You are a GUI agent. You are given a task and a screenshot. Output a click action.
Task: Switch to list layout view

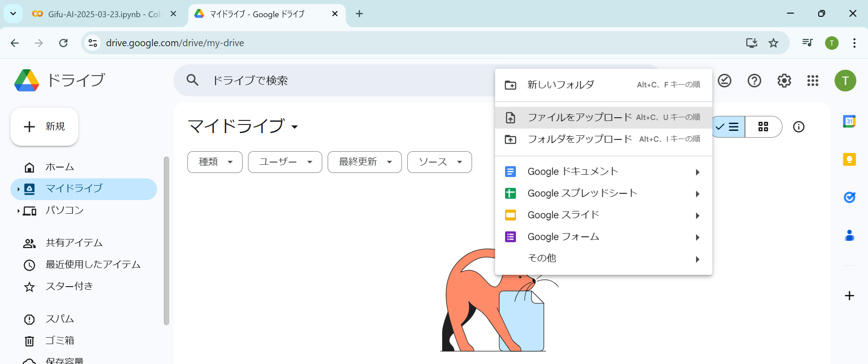coord(728,127)
